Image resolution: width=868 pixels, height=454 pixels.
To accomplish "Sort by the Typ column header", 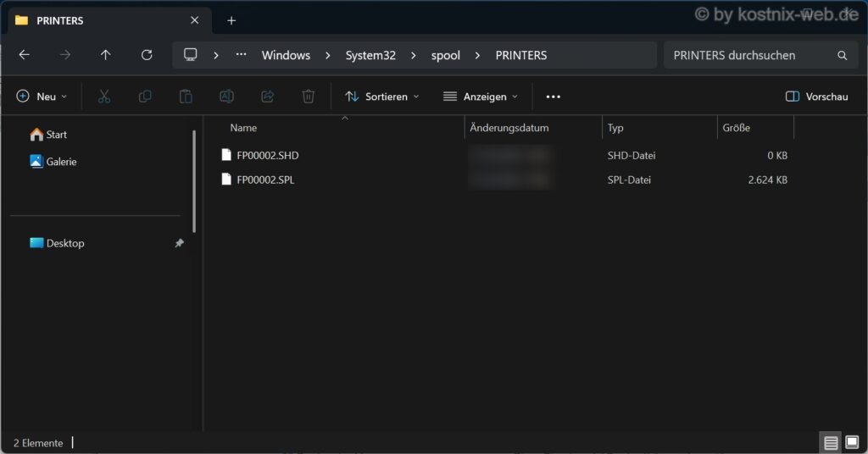I will click(615, 128).
